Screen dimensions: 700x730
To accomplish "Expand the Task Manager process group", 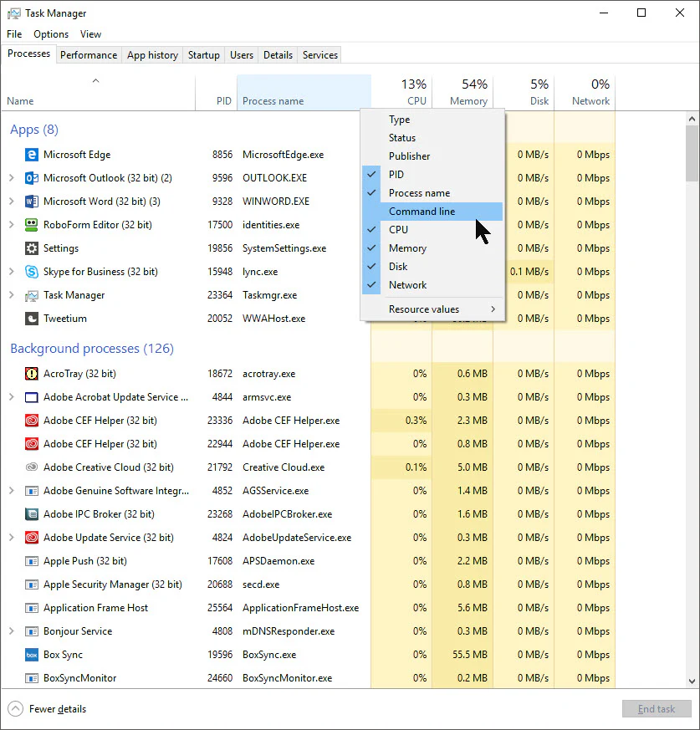I will click(12, 295).
